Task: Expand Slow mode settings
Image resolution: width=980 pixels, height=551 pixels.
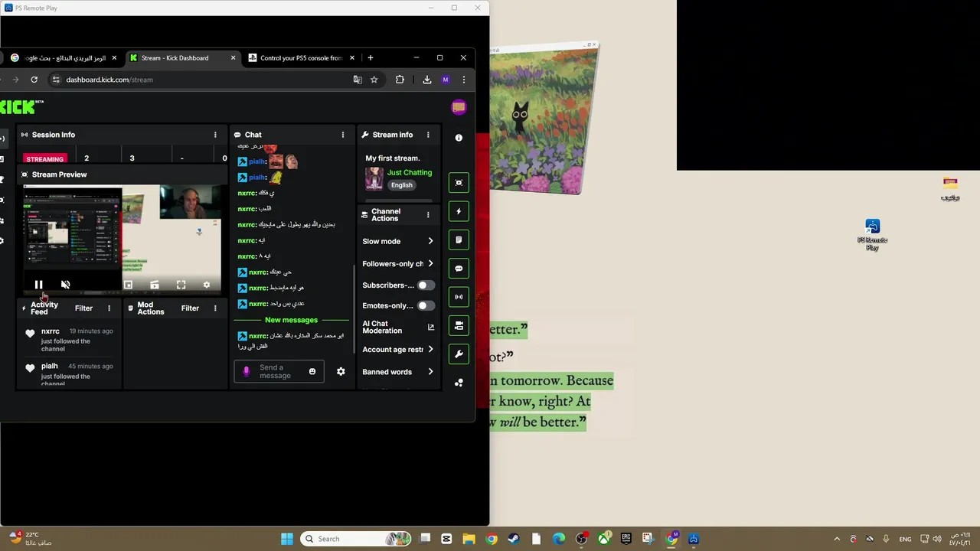Action: [398, 241]
